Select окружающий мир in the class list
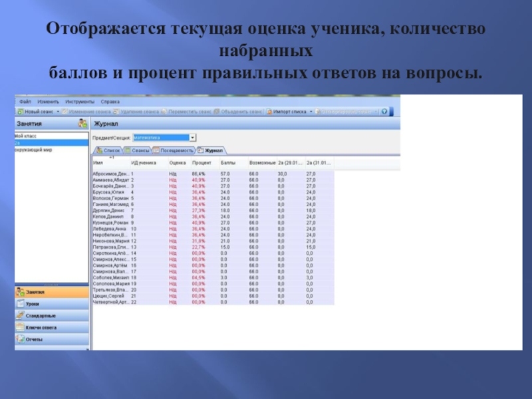The width and height of the screenshot is (532, 399). coord(51,150)
